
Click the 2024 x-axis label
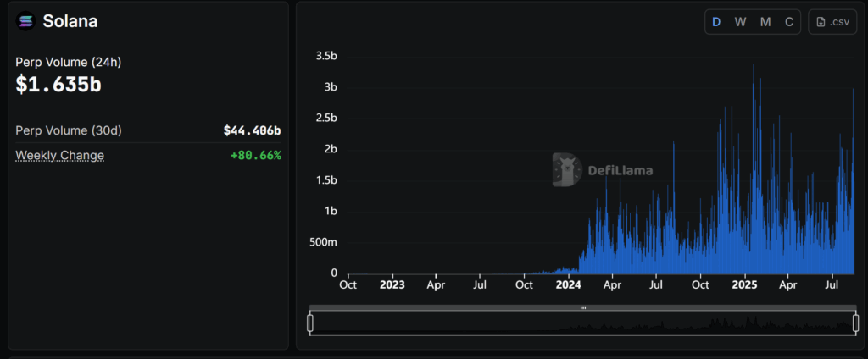569,285
